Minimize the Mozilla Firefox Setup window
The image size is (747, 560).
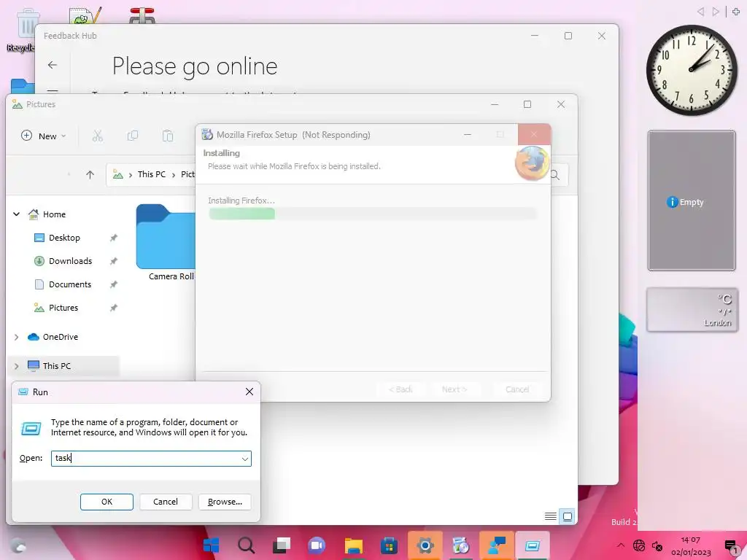468,135
